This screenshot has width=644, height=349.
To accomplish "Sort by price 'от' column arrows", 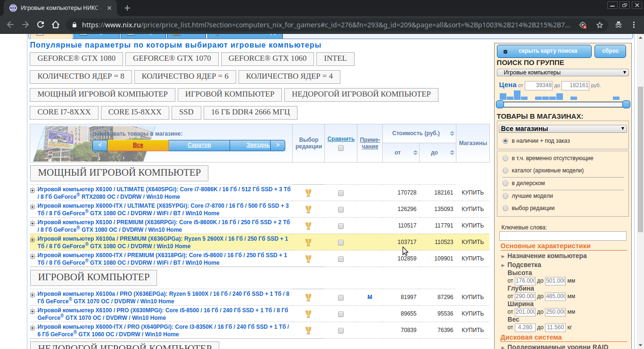I will pos(415,153).
